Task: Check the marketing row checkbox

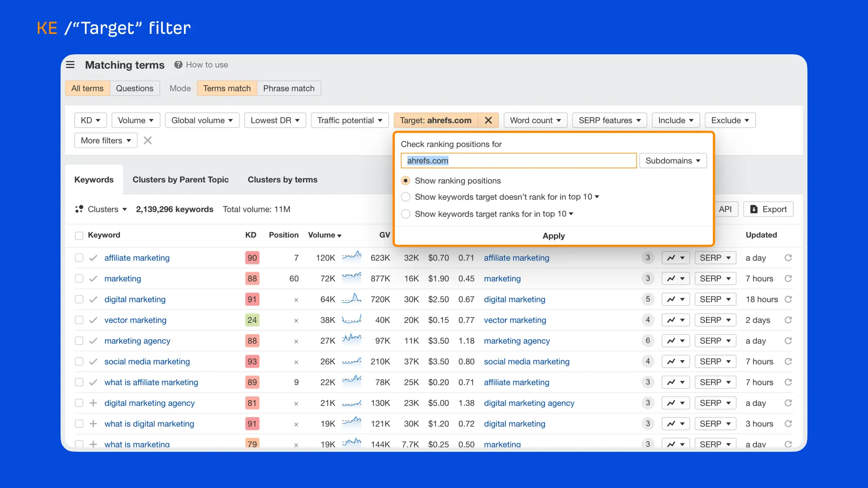Action: (79, 278)
